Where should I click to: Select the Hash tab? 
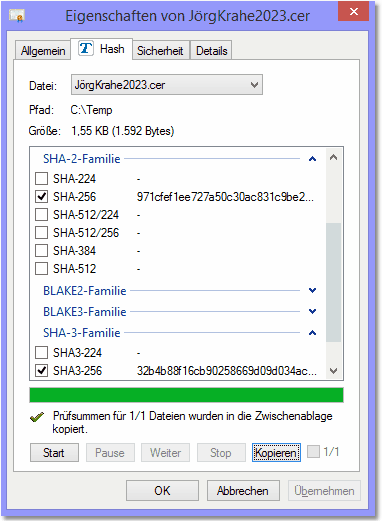[x=101, y=49]
